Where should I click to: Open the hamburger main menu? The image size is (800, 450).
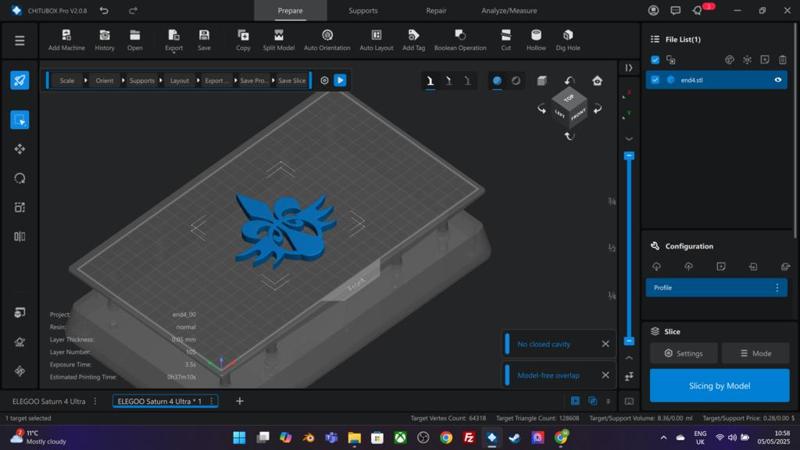pos(19,40)
